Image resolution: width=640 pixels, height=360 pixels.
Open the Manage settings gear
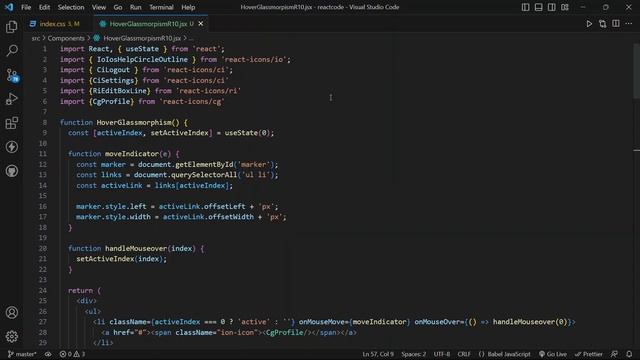click(x=11, y=336)
